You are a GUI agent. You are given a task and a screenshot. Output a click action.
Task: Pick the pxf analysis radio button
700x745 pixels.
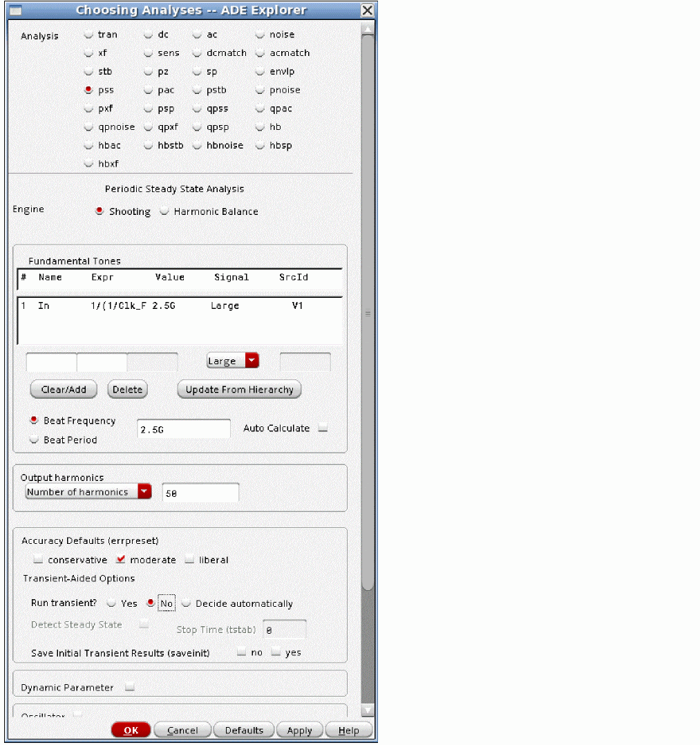coord(88,109)
